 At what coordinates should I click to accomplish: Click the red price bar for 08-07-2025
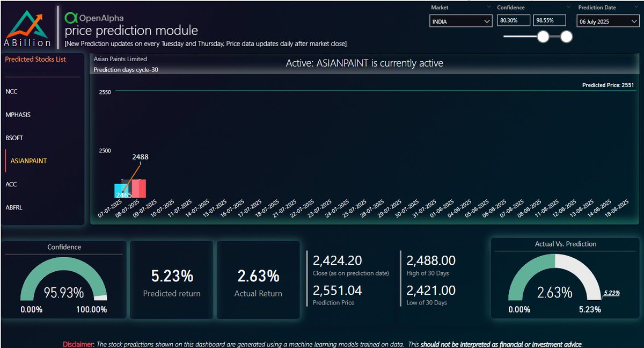(139, 189)
